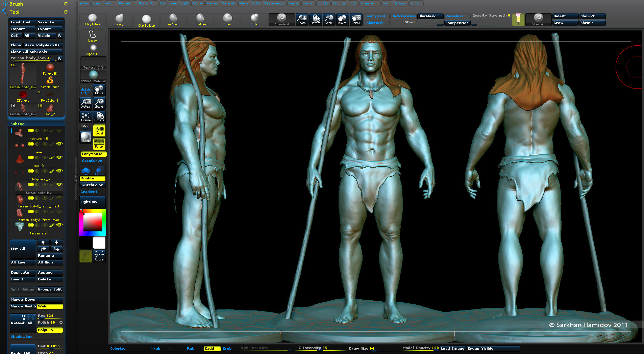This screenshot has width=644, height=354.
Task: Move selected subtool up with arrow
Action: (43, 242)
